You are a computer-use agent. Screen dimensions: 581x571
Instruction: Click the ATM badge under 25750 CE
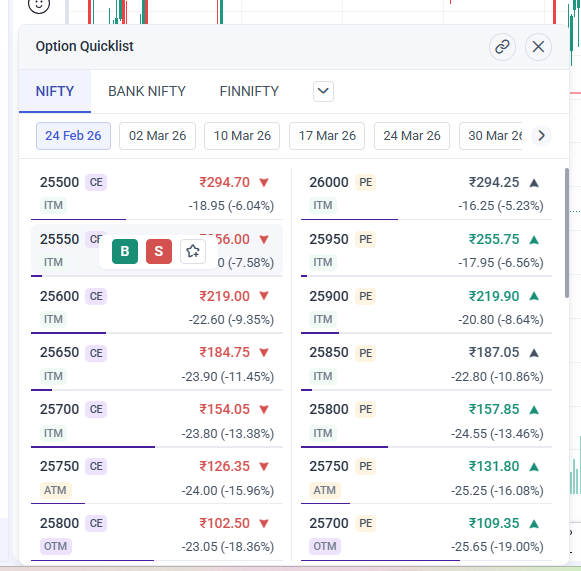coord(55,490)
